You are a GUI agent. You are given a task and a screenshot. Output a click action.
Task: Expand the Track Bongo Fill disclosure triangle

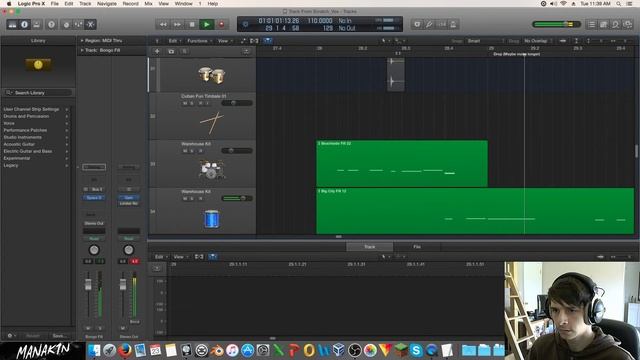(82, 50)
